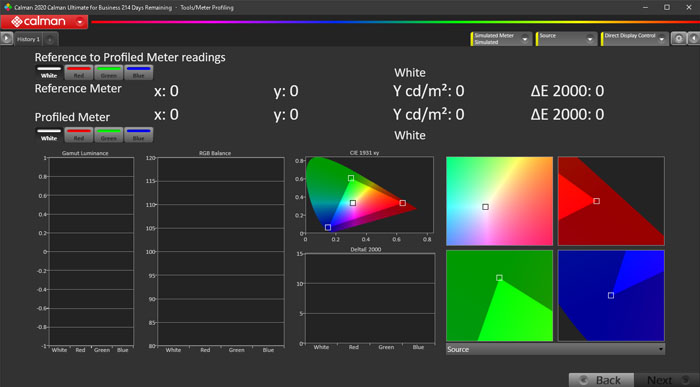Select White under Profiled Meter

pos(49,135)
